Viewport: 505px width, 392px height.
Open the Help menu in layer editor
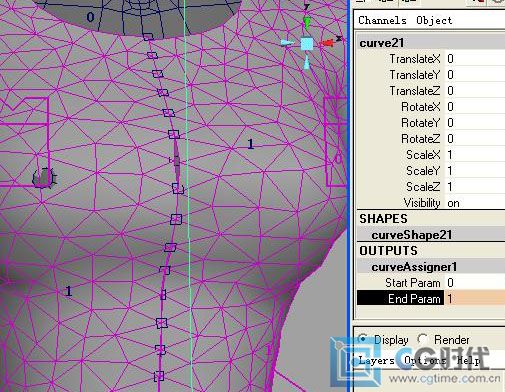click(469, 361)
